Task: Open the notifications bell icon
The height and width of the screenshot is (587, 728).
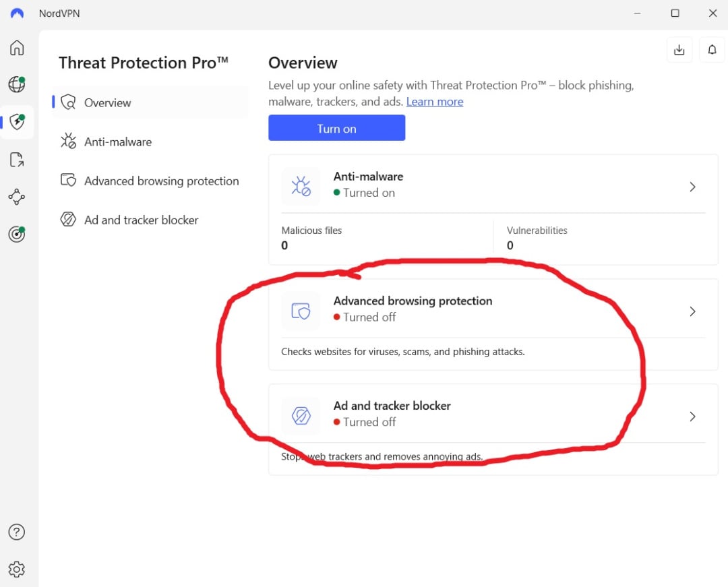Action: pos(712,50)
